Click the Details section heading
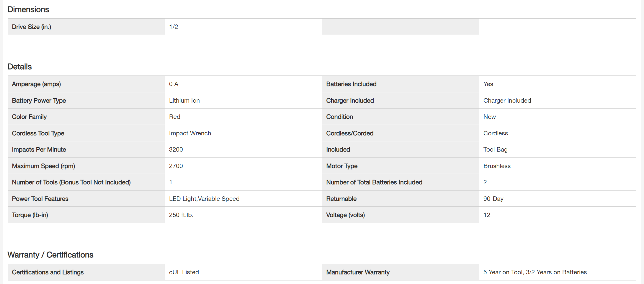644x284 pixels. click(x=19, y=67)
